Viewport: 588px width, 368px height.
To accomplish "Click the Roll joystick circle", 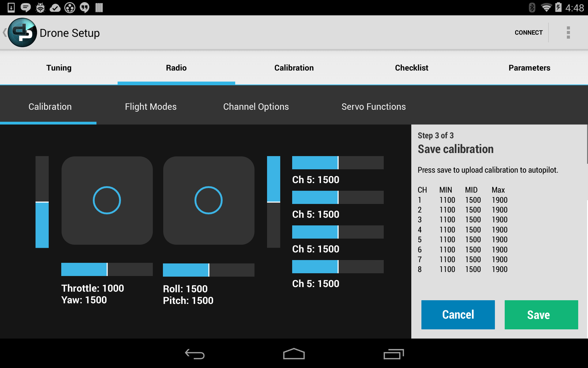I will click(x=208, y=200).
